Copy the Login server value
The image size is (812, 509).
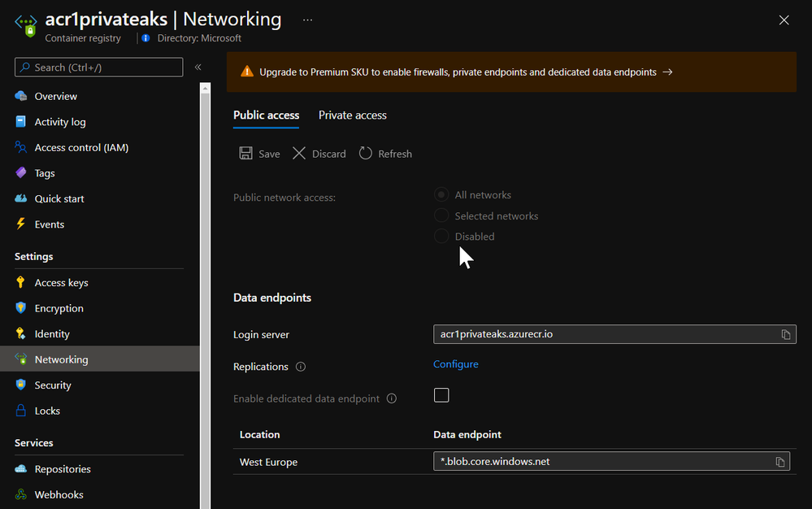click(x=786, y=334)
